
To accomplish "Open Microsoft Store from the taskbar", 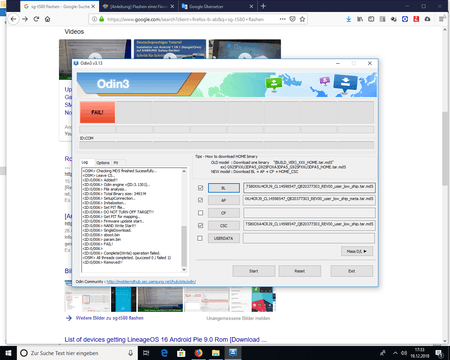I will 181,353.
